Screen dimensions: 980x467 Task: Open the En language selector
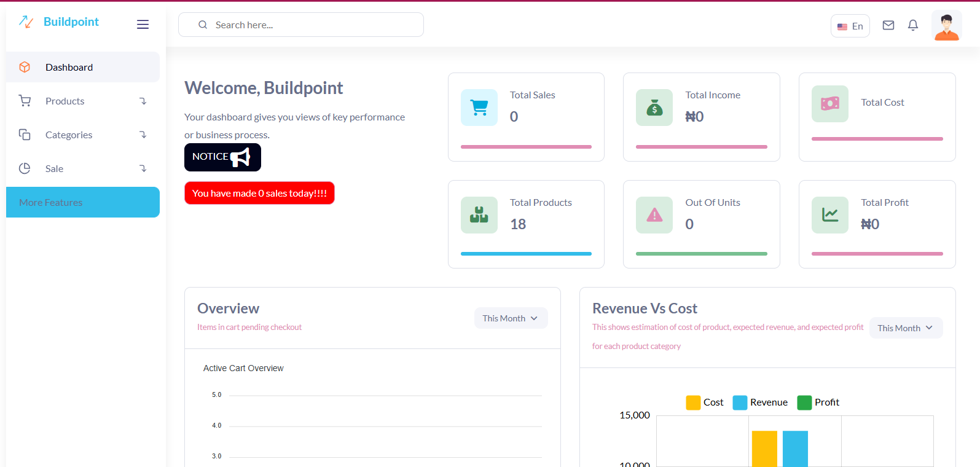(x=850, y=26)
